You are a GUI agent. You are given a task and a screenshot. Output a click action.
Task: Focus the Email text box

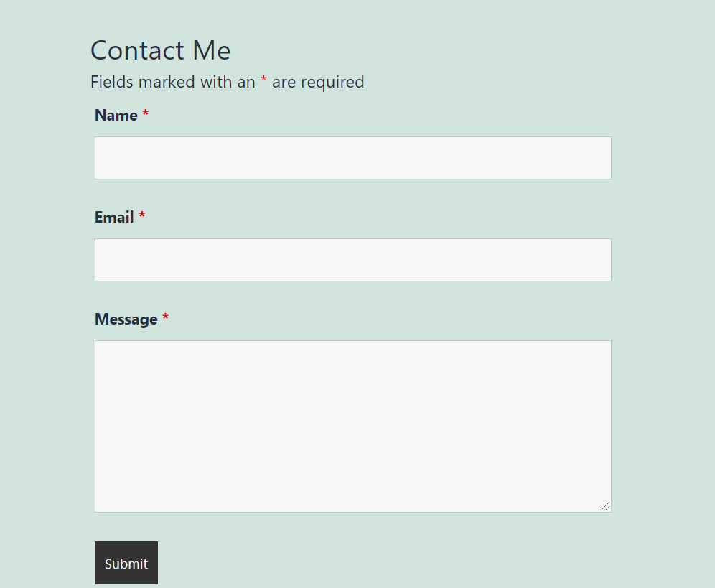pyautogui.click(x=352, y=260)
